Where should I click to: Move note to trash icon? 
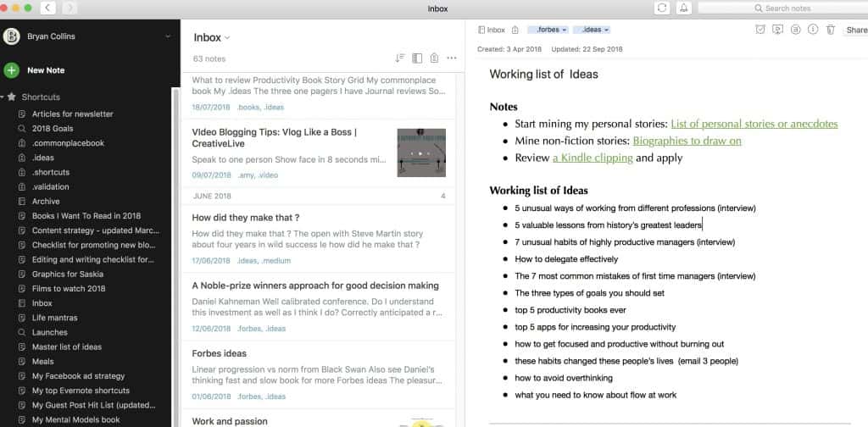pyautogui.click(x=831, y=30)
